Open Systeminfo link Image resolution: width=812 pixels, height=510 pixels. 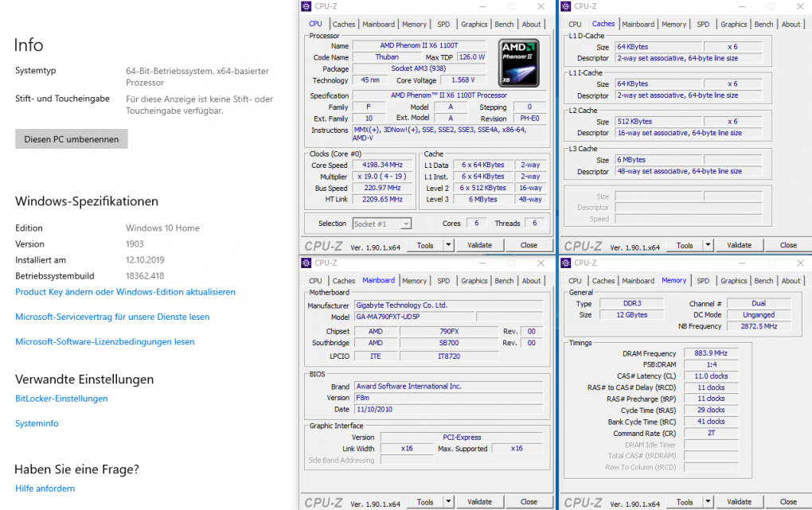tap(37, 423)
